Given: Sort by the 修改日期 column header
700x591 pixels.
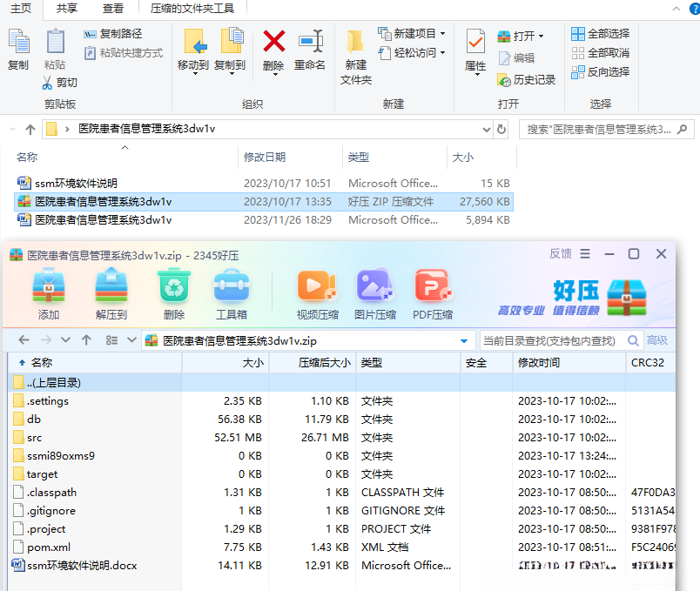Looking at the screenshot, I should pos(290,158).
